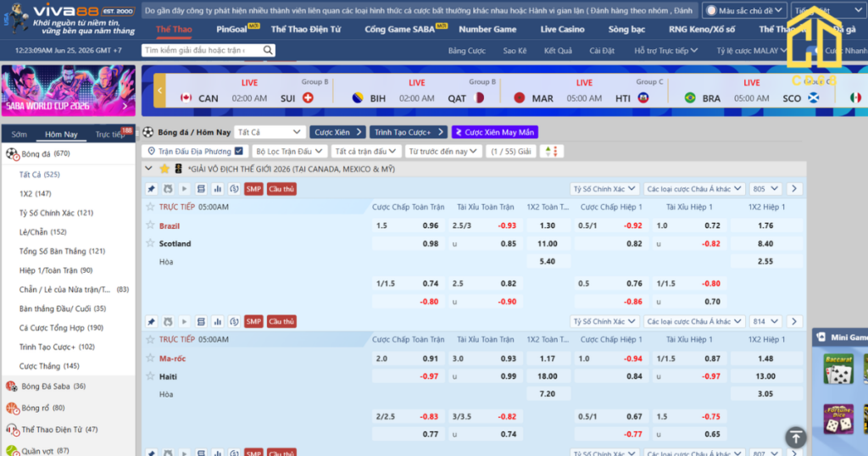Pin the Ma-rốc vs Haiti match
This screenshot has height=456, width=868.
(x=151, y=321)
